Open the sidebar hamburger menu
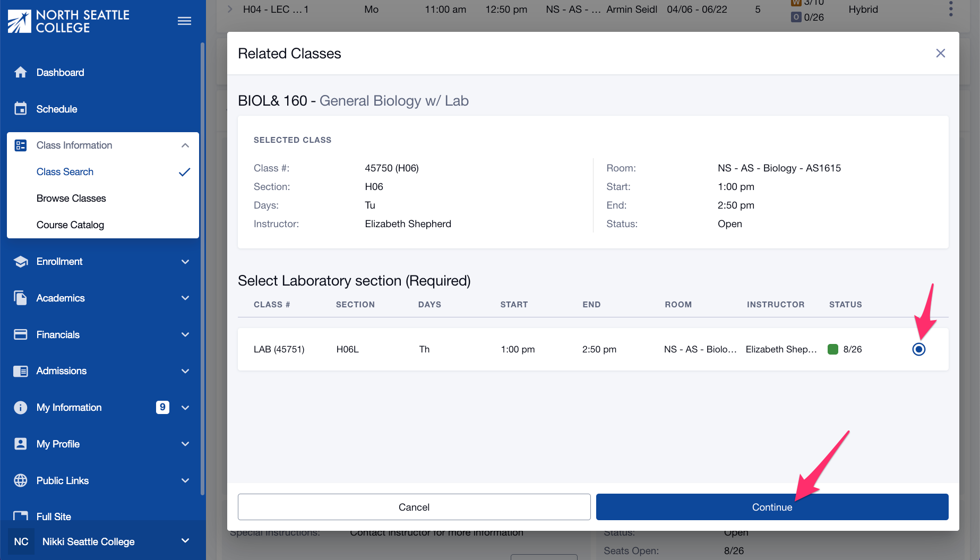 pos(184,21)
